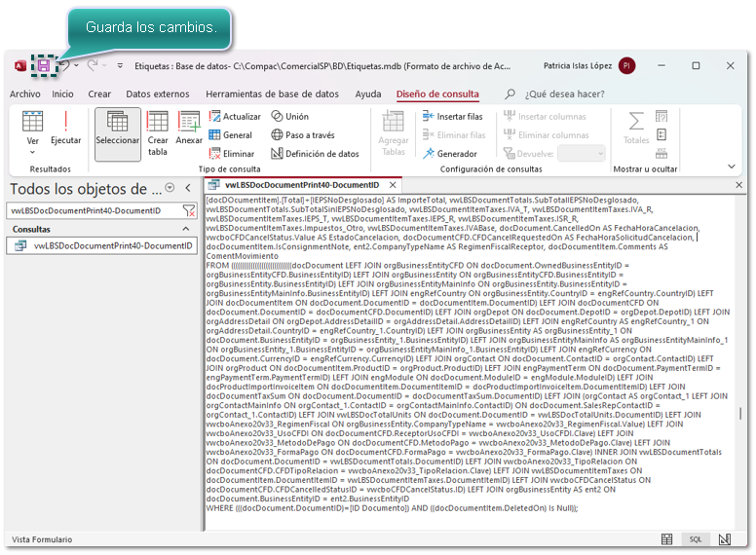Viewport: 756px width, 555px height.
Task: Click Insertar columnas
Action: click(545, 116)
